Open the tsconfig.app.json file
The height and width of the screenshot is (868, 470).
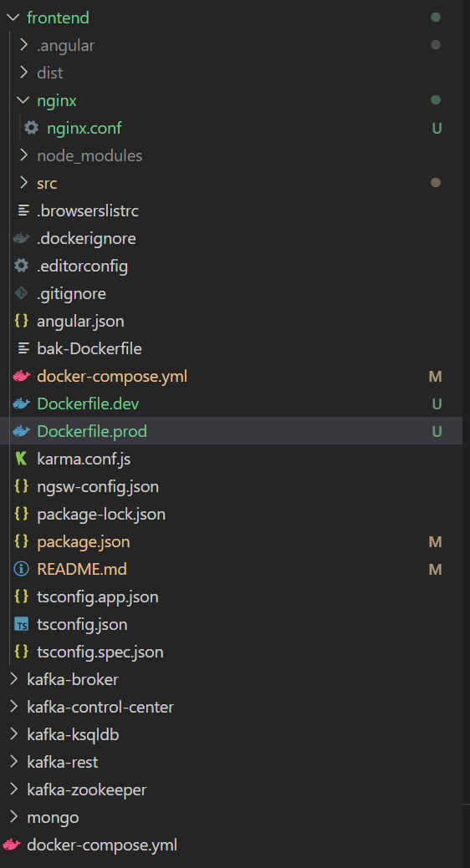coord(98,596)
